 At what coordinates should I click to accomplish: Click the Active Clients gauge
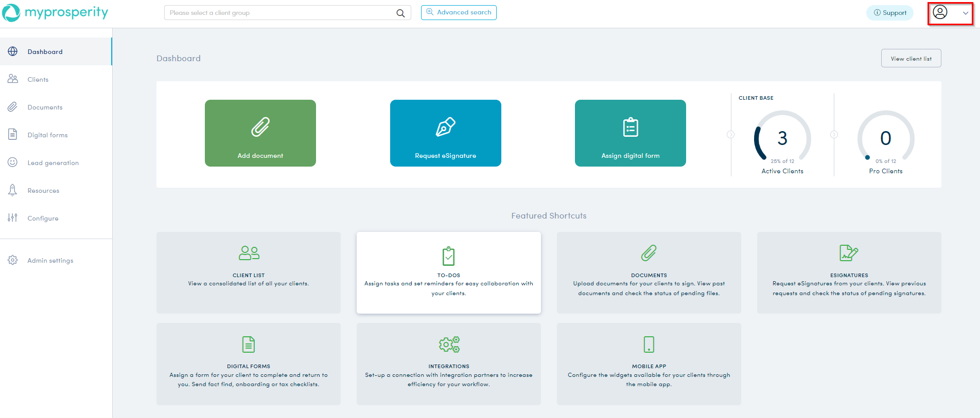tap(782, 138)
